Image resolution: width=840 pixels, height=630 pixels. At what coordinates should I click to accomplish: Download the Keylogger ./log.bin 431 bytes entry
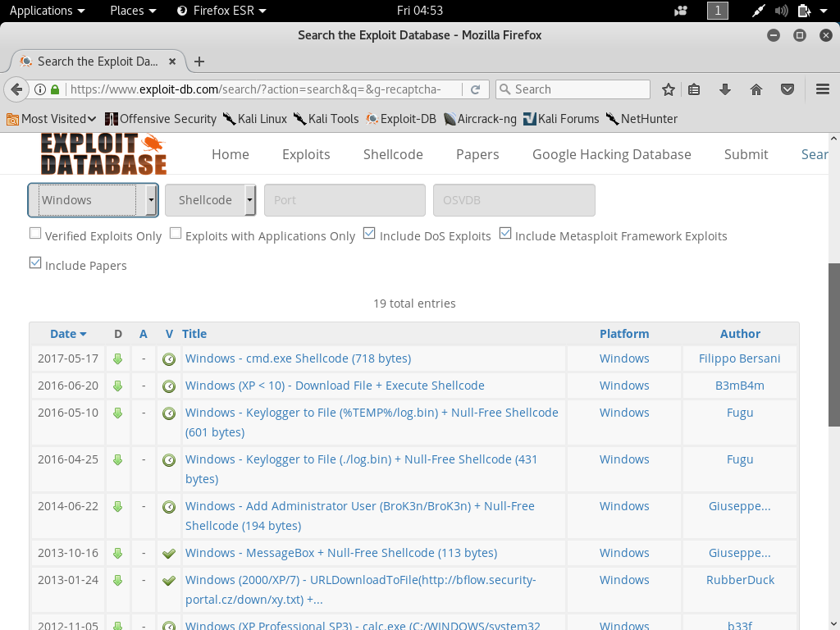(118, 459)
